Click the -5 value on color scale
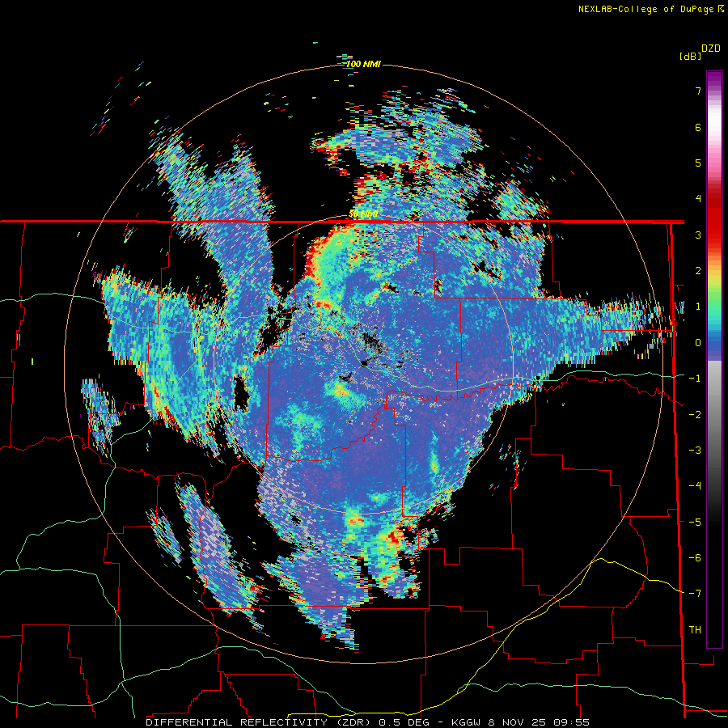This screenshot has width=728, height=728. (x=695, y=523)
